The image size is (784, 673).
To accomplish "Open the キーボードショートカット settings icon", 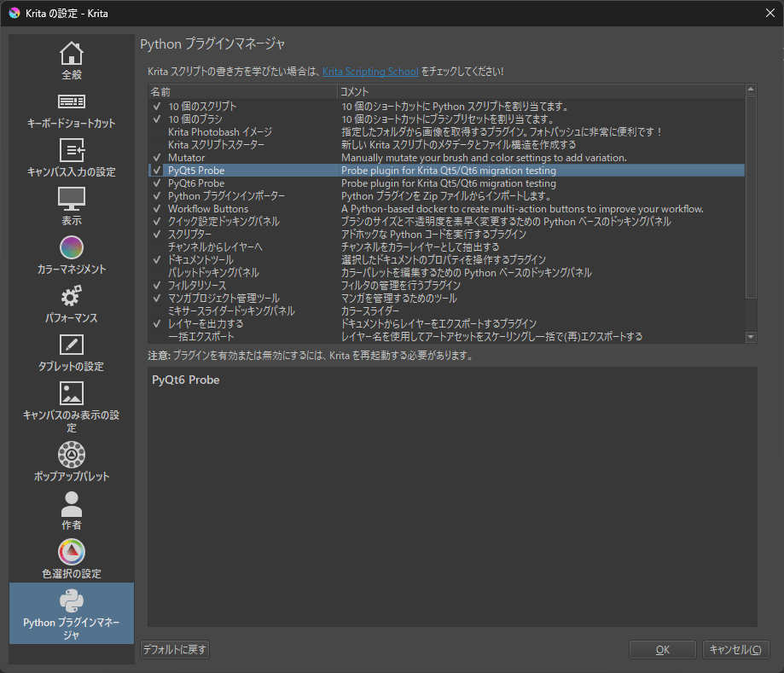I will 72,102.
